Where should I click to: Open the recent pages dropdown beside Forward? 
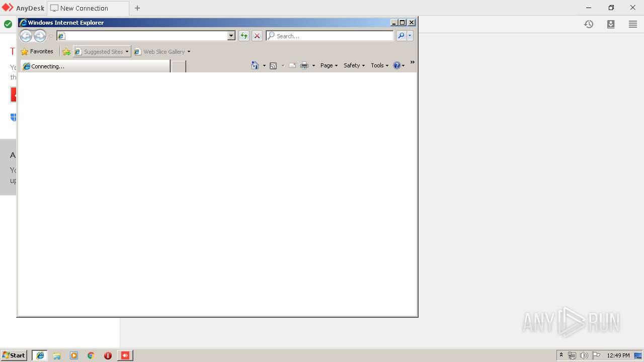pos(51,36)
